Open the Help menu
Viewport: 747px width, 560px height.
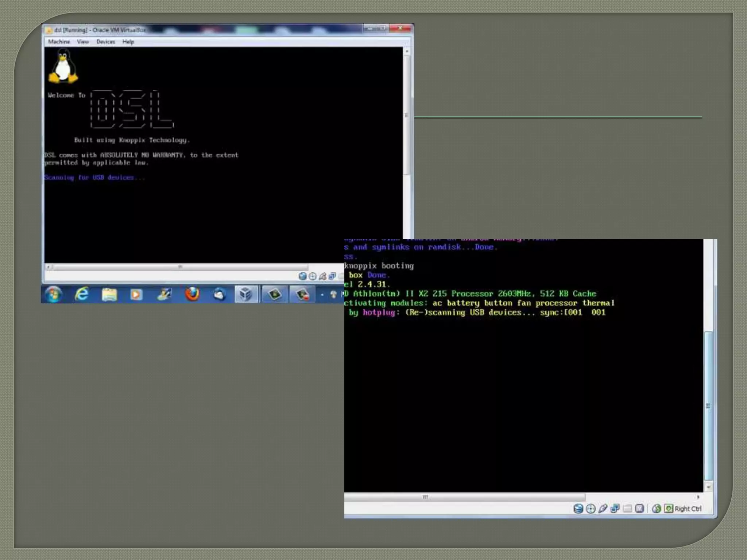128,42
